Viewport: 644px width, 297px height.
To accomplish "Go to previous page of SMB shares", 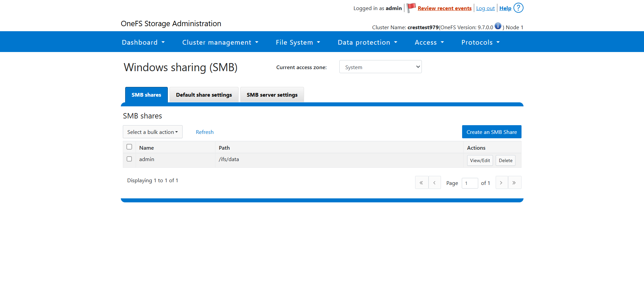I will [x=435, y=183].
